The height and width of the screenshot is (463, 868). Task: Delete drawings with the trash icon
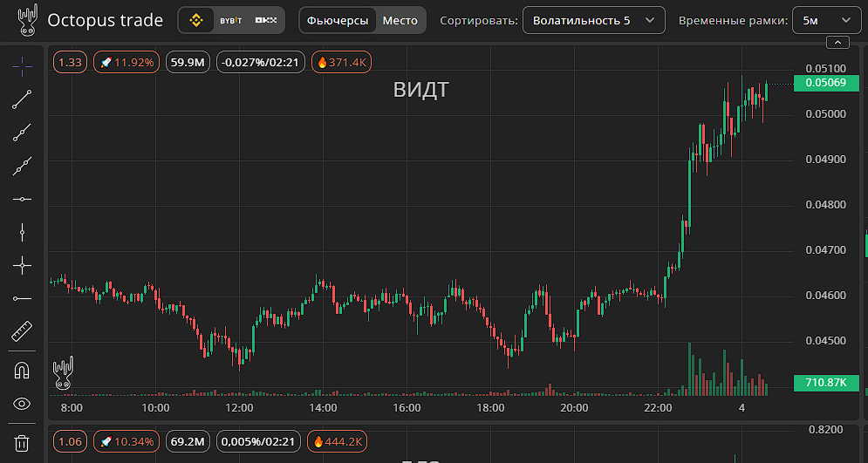[x=22, y=443]
